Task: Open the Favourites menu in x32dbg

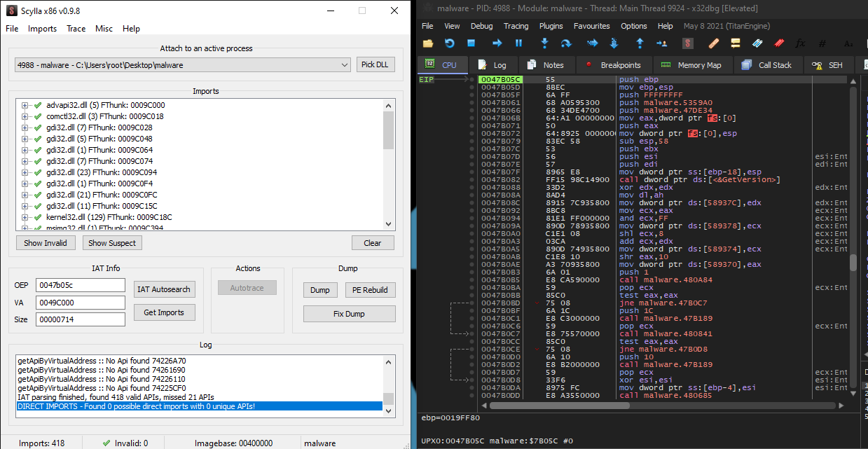Action: [592, 26]
